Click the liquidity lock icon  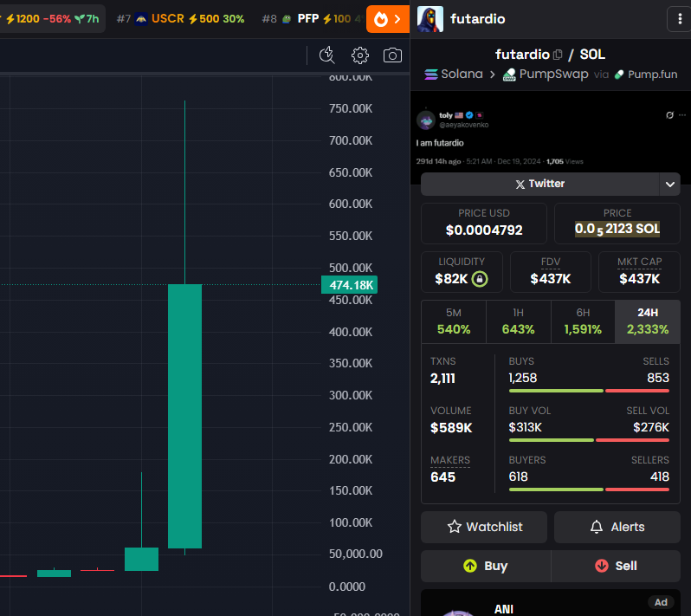(480, 279)
